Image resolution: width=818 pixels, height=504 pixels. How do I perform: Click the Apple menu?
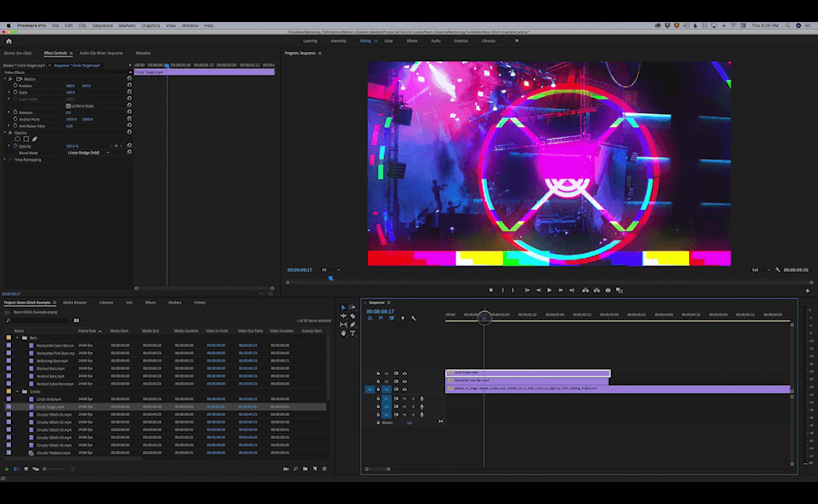click(x=9, y=26)
